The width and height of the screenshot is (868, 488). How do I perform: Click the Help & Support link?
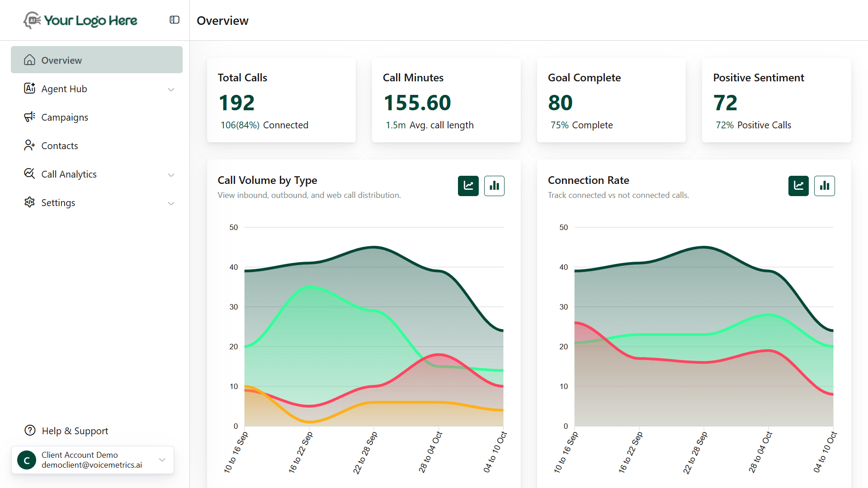[x=75, y=430]
